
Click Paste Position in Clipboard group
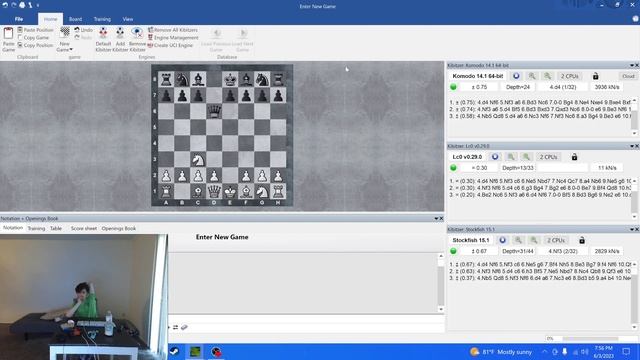(x=35, y=30)
